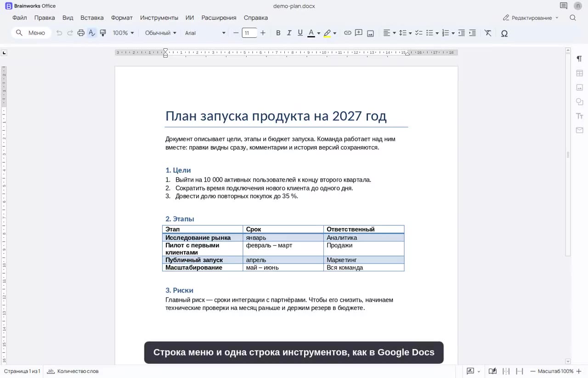Click the insert image icon in toolbar
The width and height of the screenshot is (588, 378).
tap(370, 33)
